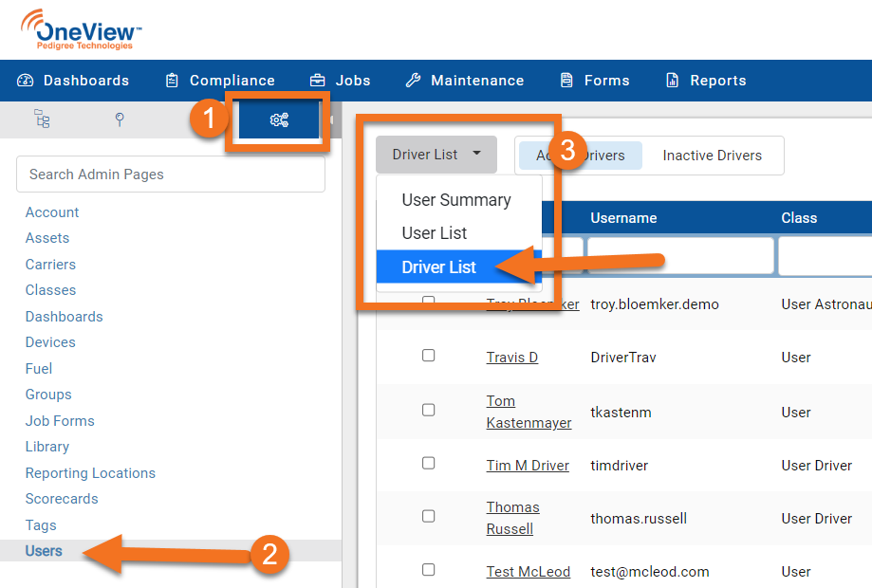This screenshot has width=872, height=588.
Task: Open the admin gears icon tab
Action: click(279, 119)
